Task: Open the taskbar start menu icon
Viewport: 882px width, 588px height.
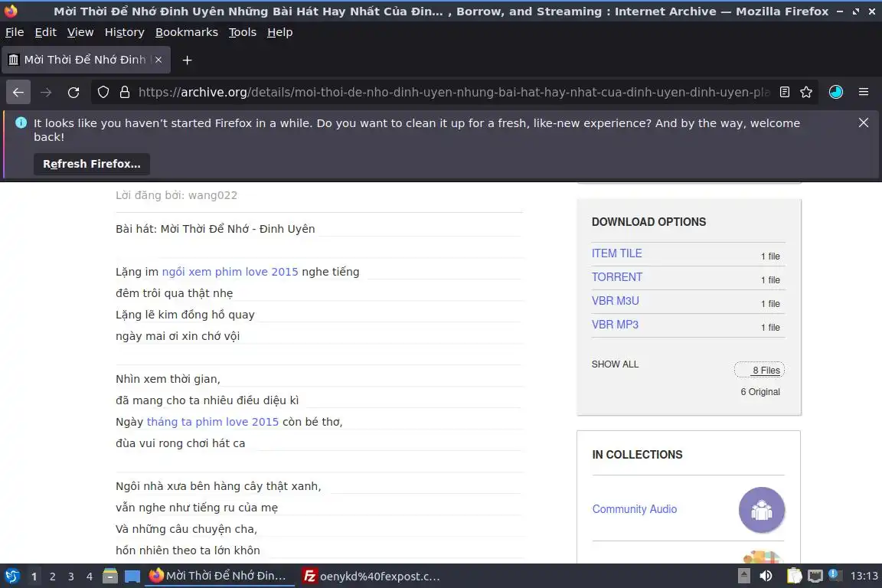Action: click(12, 577)
